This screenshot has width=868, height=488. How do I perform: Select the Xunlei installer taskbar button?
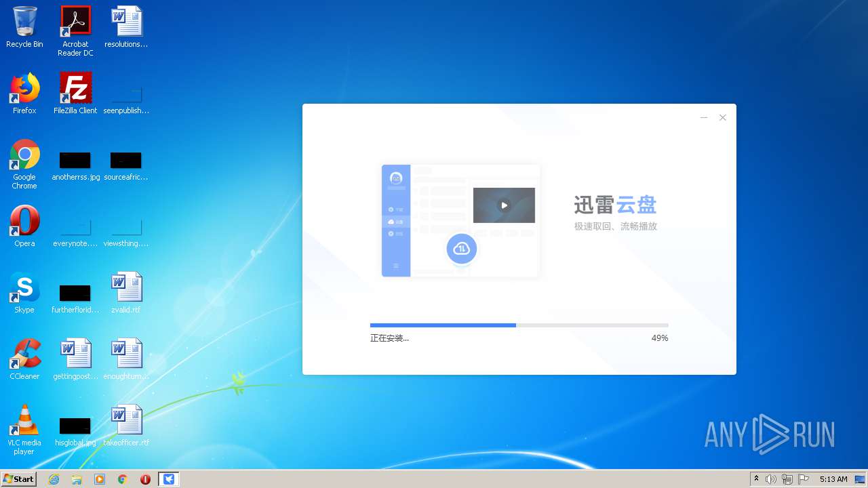[169, 479]
